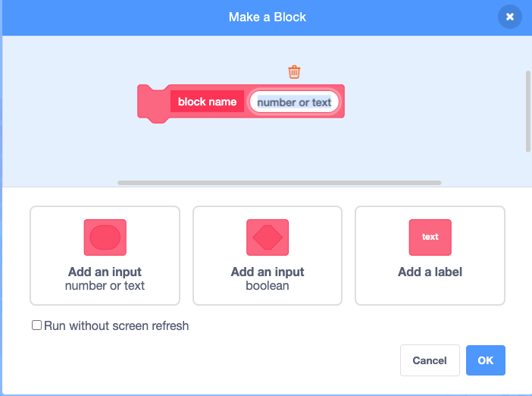Add a number or text input via its card
The height and width of the screenshot is (396, 532).
105,256
